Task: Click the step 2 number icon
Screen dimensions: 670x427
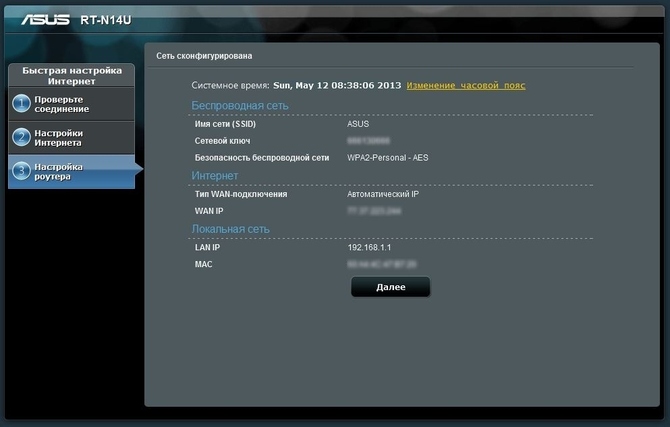Action: (21, 138)
